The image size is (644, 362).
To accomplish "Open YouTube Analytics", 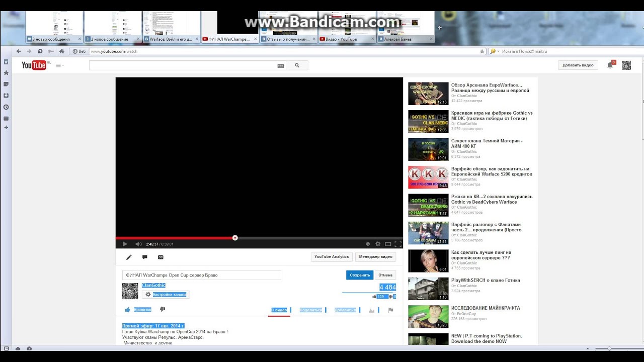I will coord(332,256).
